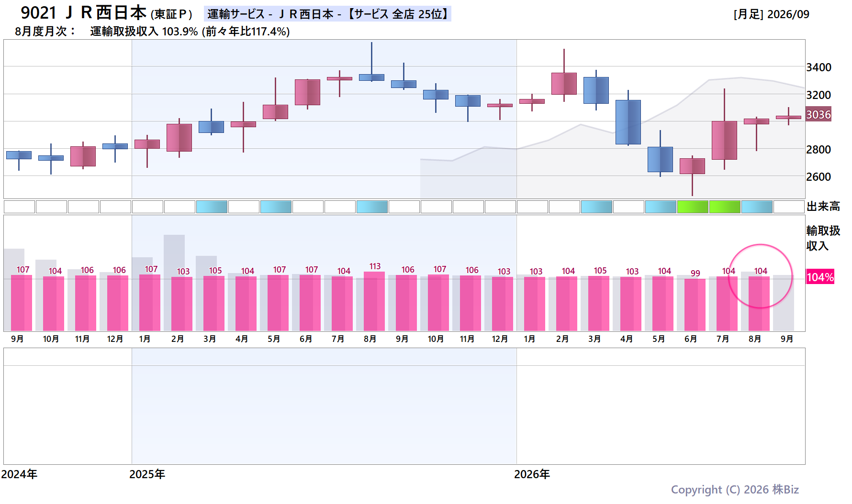Click the 99 revenue bar value

click(x=695, y=274)
